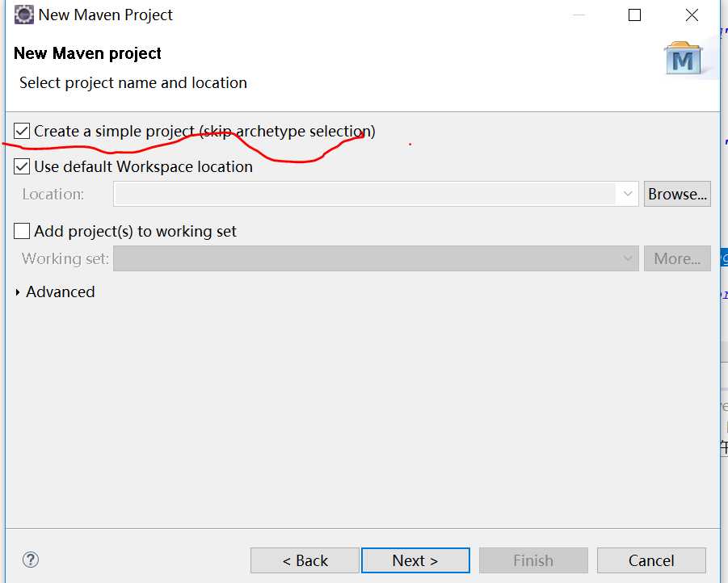Image resolution: width=728 pixels, height=583 pixels.
Task: Click the Maven M wizard banner icon
Action: (x=683, y=58)
